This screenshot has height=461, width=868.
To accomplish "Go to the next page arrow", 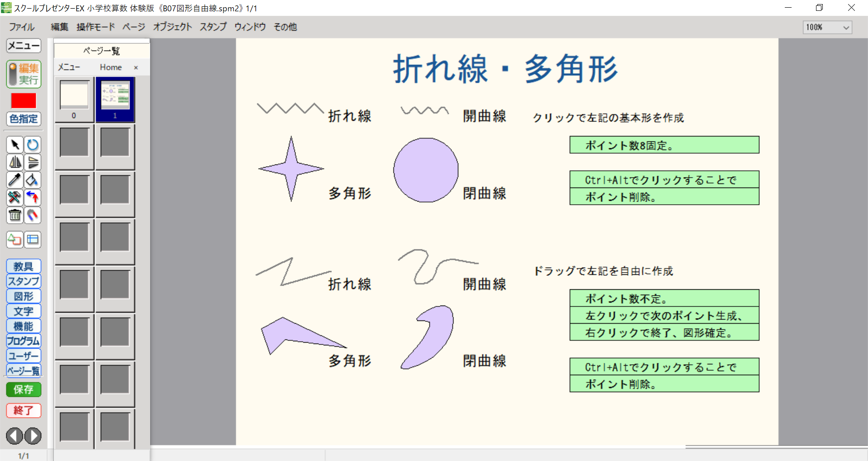I will point(33,436).
